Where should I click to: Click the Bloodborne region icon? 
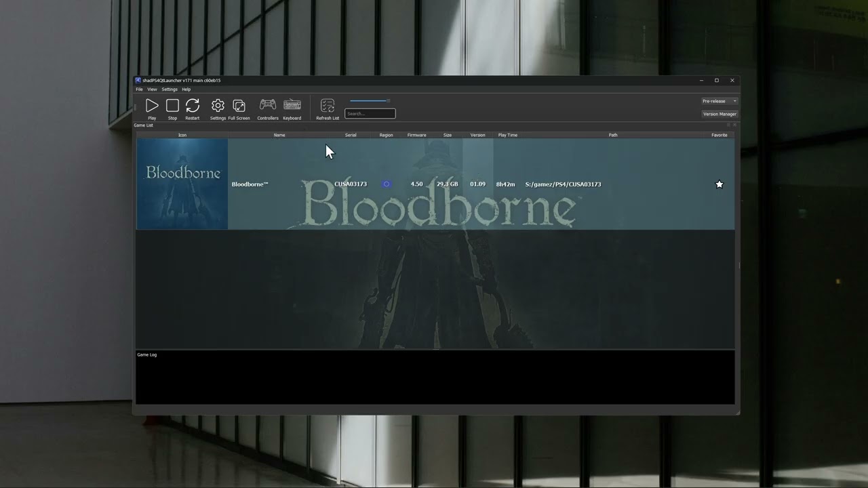tap(387, 184)
